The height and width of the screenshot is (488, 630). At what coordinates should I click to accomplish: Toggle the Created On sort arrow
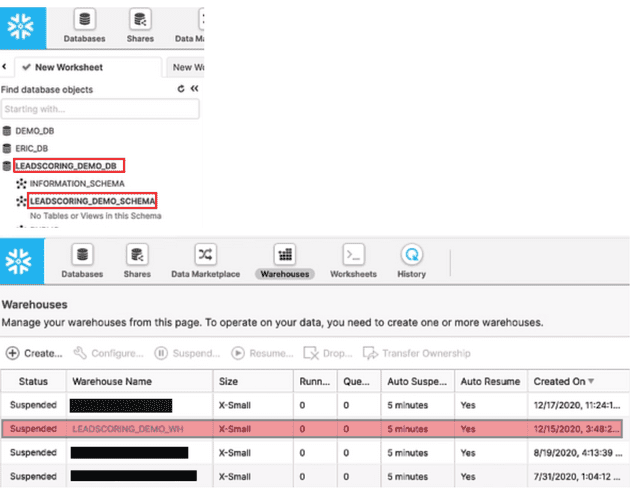coord(591,381)
